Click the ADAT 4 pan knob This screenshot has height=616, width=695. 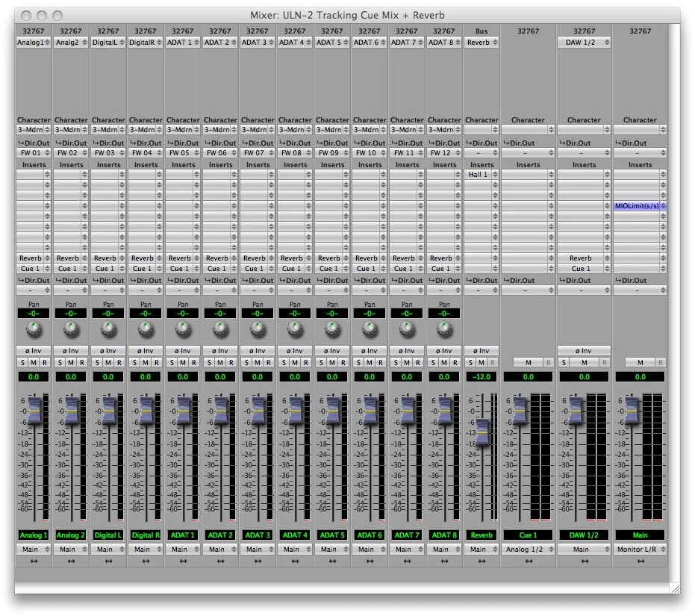click(x=295, y=329)
